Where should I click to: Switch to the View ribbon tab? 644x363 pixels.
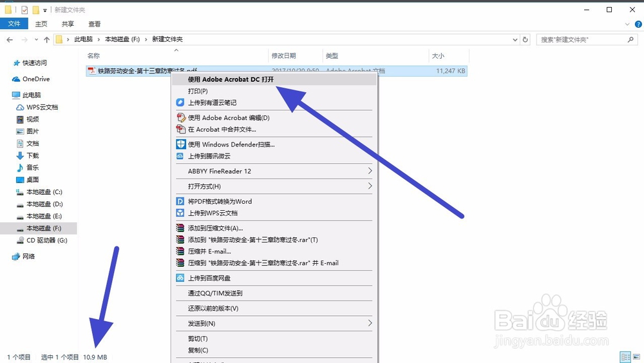pos(95,24)
